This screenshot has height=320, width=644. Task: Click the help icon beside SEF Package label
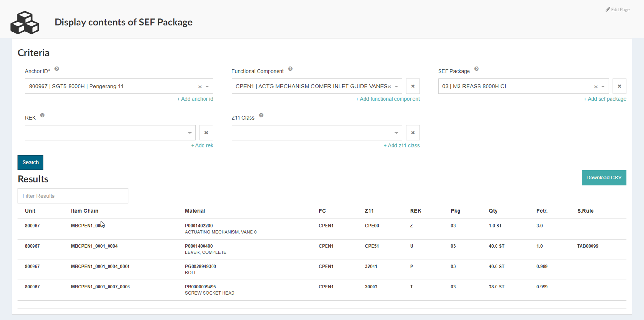coord(476,69)
